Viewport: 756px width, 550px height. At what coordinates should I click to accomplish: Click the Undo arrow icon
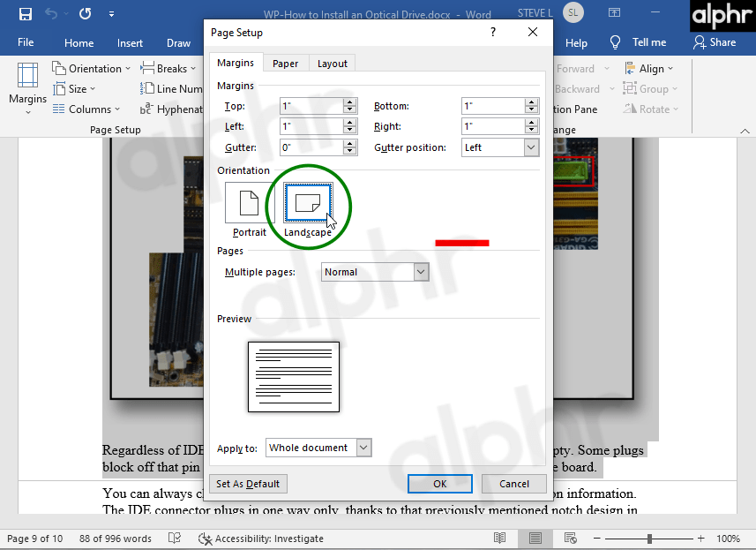51,13
